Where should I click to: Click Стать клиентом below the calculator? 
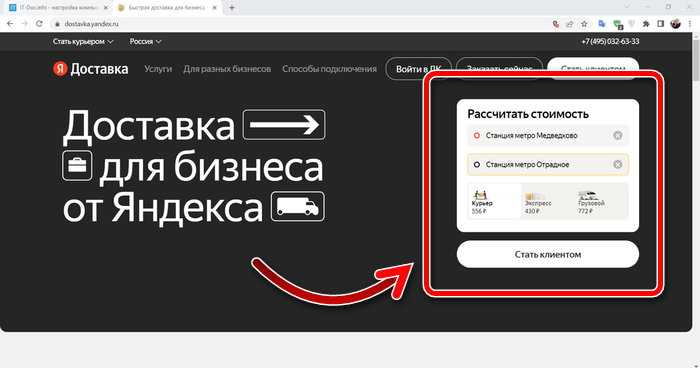click(x=548, y=254)
